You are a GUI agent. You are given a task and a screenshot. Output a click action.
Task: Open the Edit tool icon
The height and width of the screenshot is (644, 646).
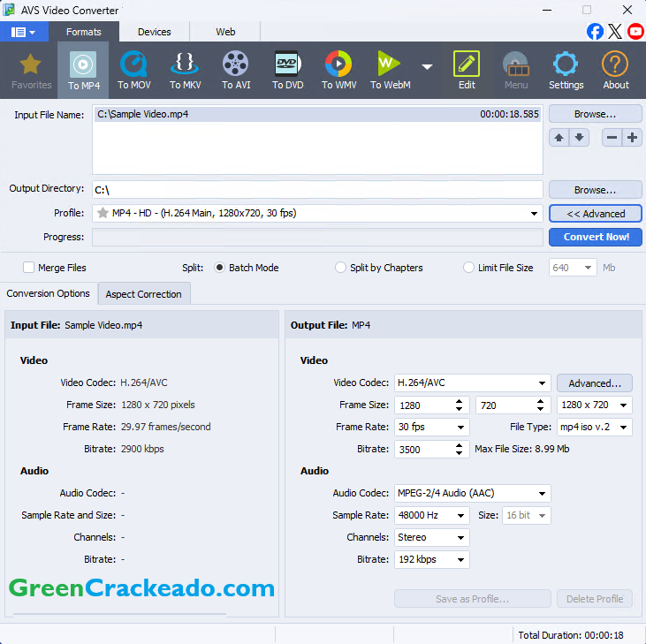point(467,71)
